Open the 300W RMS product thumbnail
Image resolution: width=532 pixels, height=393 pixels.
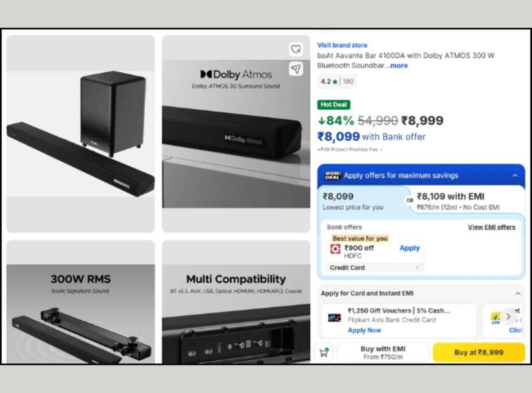[81, 302]
